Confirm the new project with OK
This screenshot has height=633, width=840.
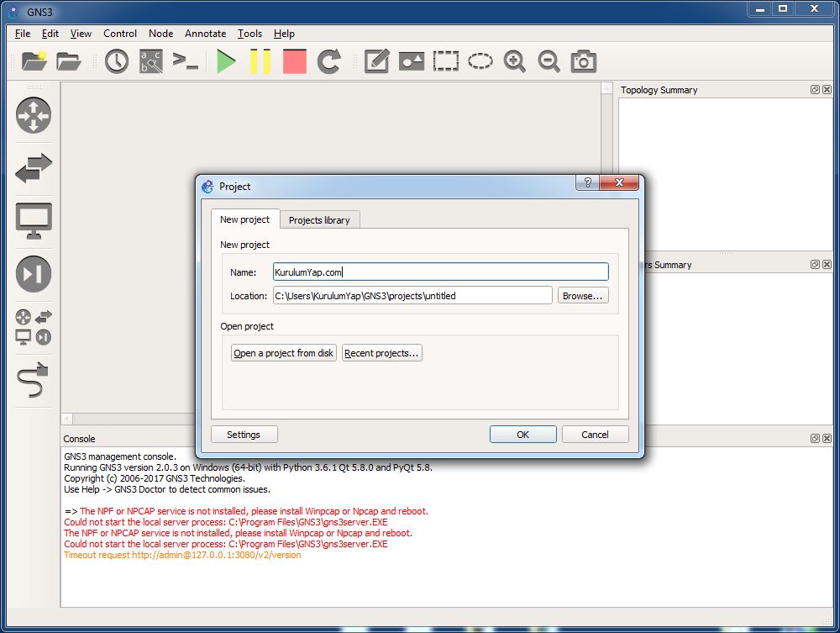pyautogui.click(x=522, y=434)
